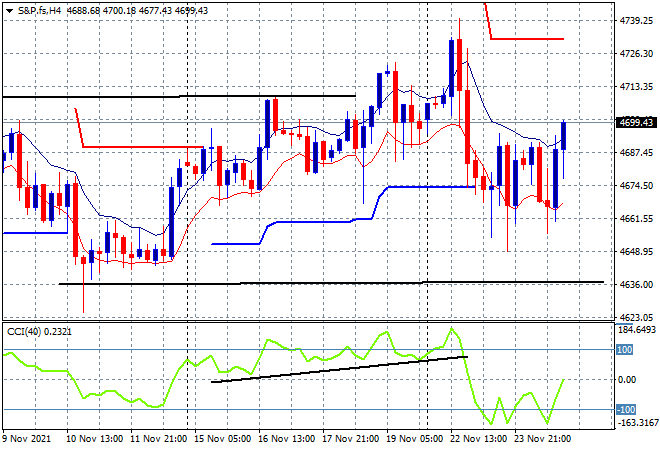Click the S&P.fs,H4 symbol title text
Screen dimensions: 660x450
(39, 11)
